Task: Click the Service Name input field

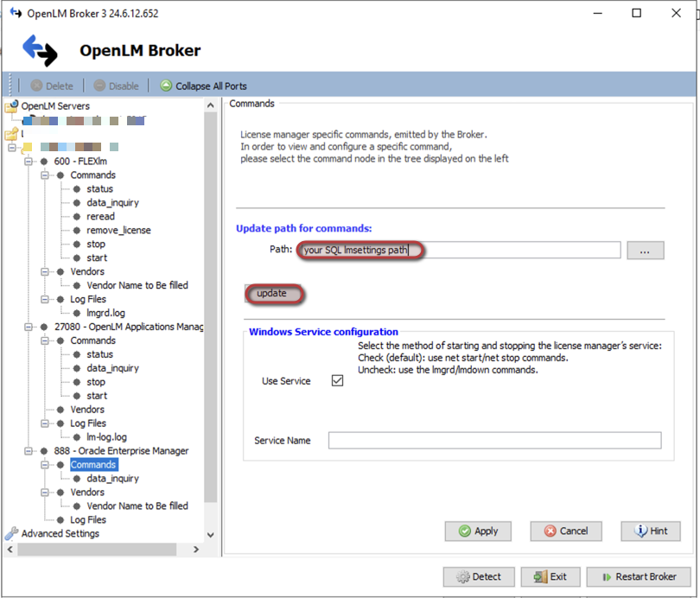Action: click(x=494, y=441)
